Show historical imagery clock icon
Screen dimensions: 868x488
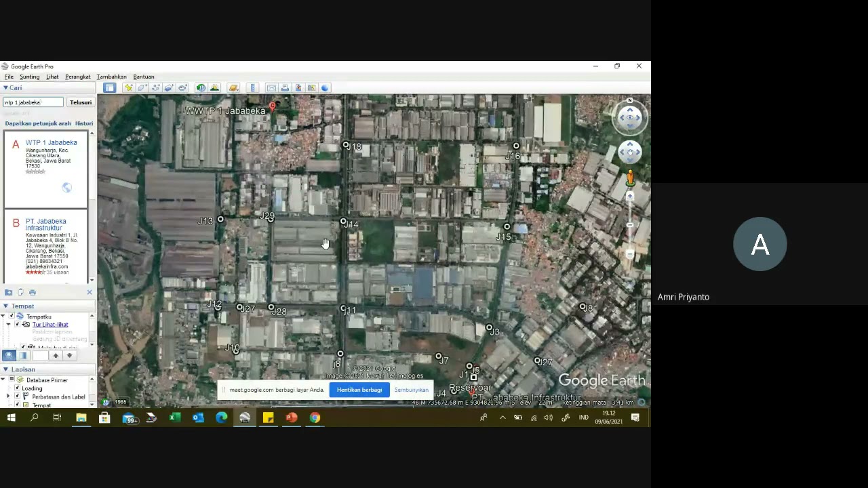click(201, 87)
